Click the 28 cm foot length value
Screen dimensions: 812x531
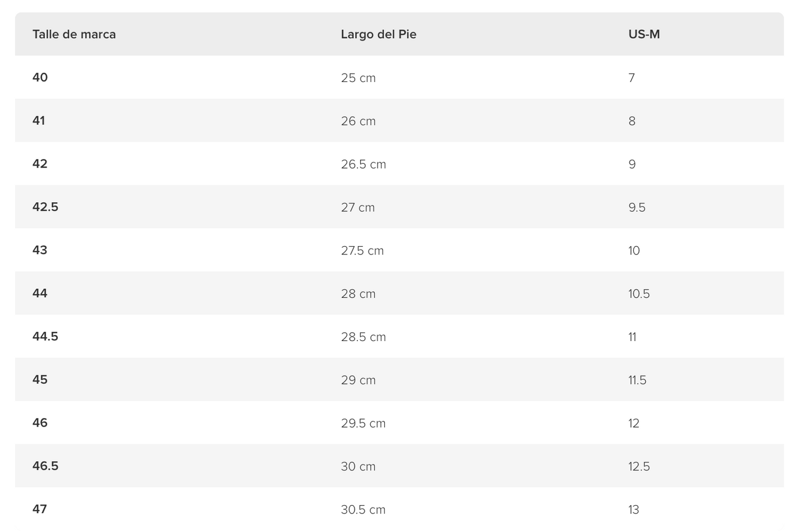(x=358, y=294)
